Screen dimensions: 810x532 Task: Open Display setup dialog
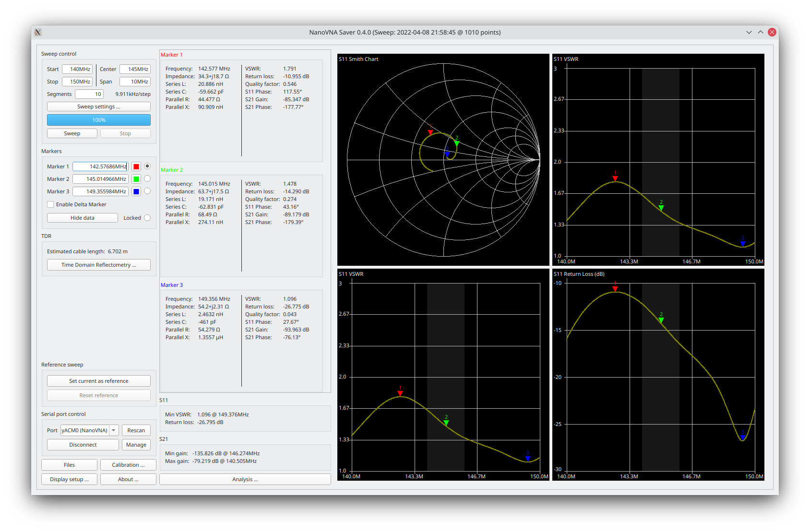point(69,479)
